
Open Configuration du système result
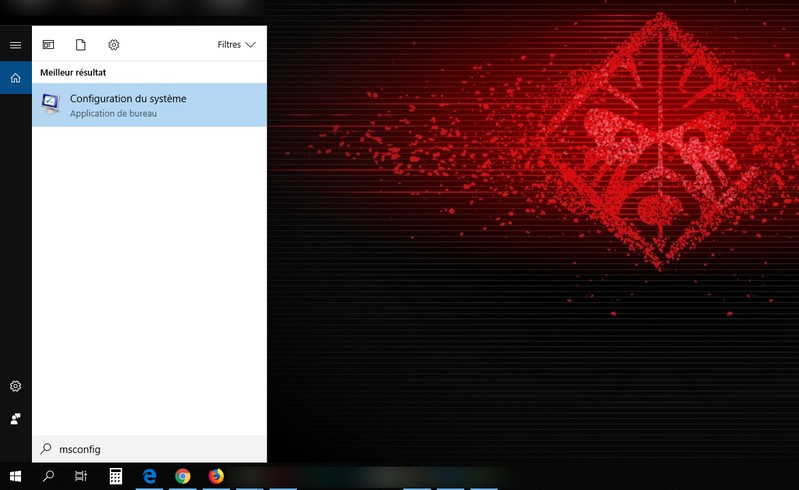coord(149,105)
